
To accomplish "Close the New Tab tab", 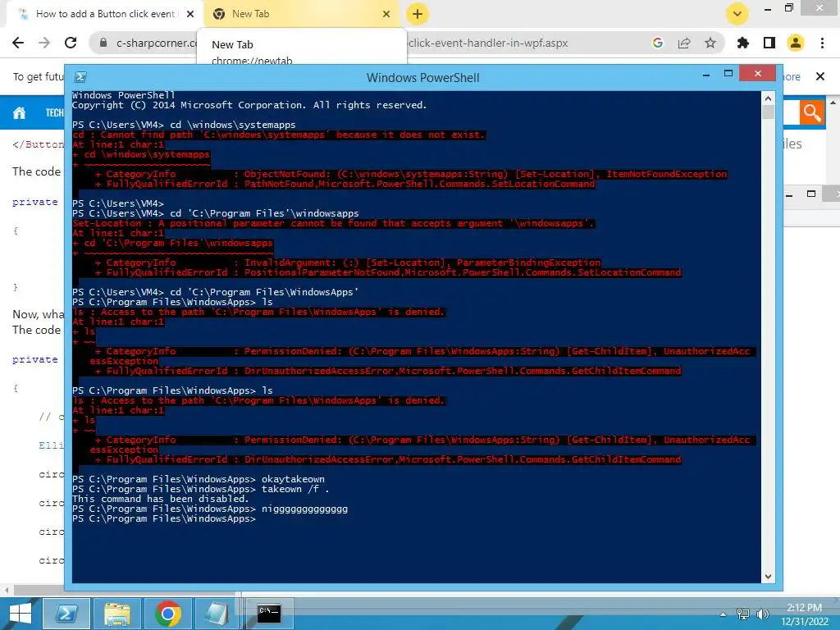I will [386, 14].
